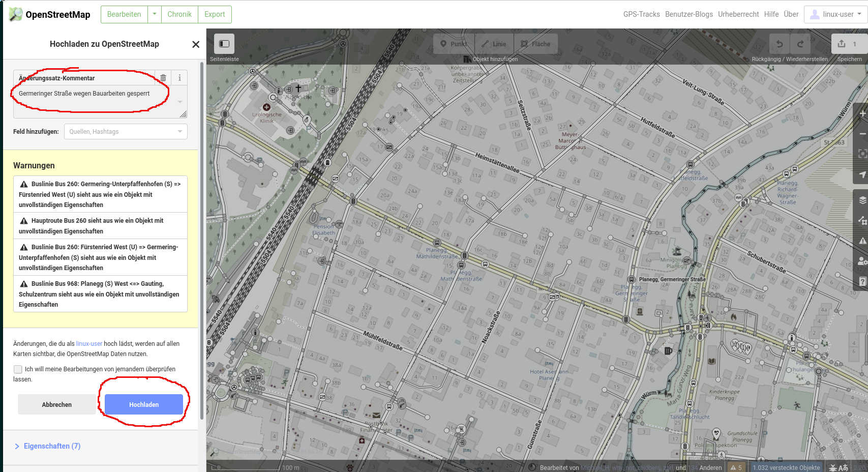The image size is (868, 472).
Task: Open GPS-Tracks in the top navigation
Action: pos(641,14)
